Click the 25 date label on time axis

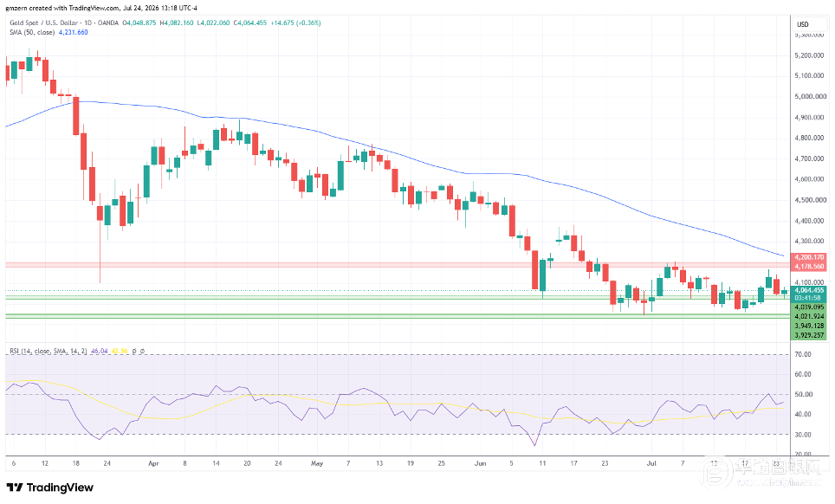pos(442,463)
